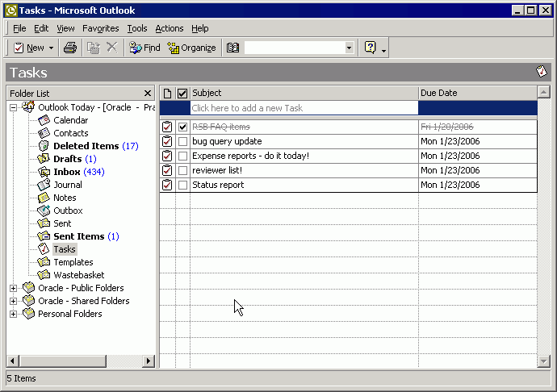The image size is (557, 392).
Task: Click the Help question mark icon
Action: (371, 48)
